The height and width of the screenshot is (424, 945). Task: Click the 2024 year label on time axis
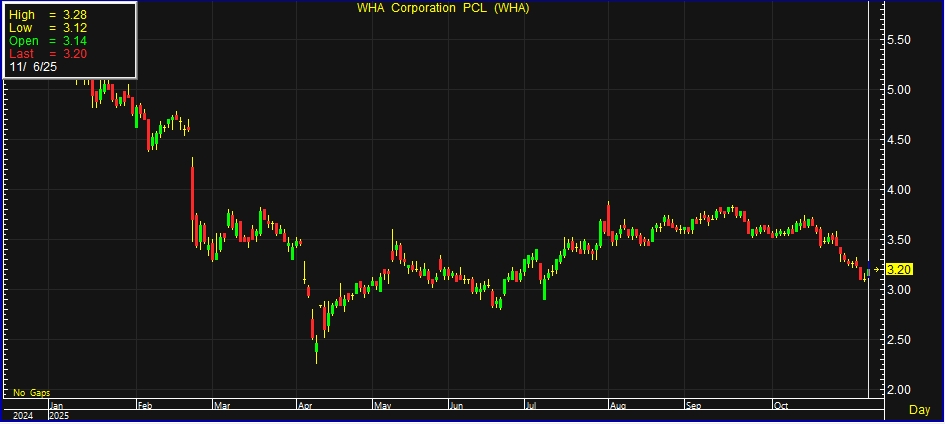tap(22, 414)
